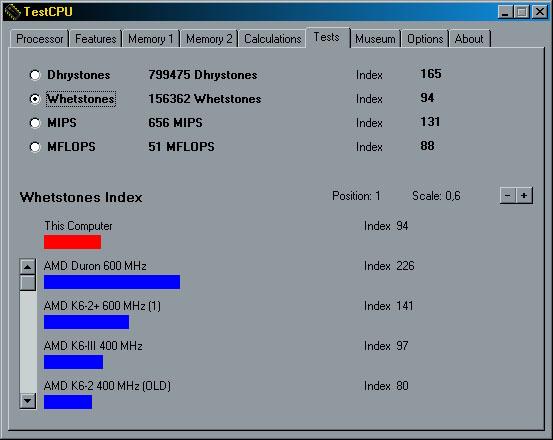553x440 pixels.
Task: Open the Processor tab
Action: 40,39
